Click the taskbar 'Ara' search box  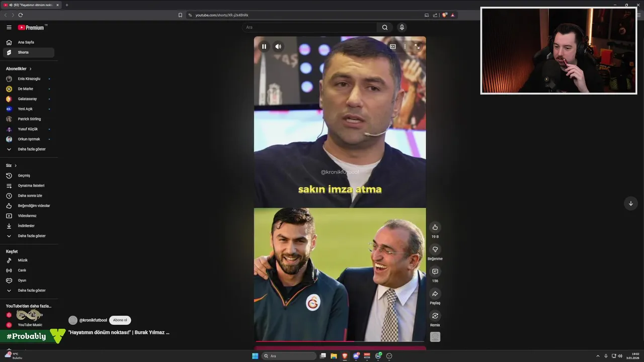289,356
